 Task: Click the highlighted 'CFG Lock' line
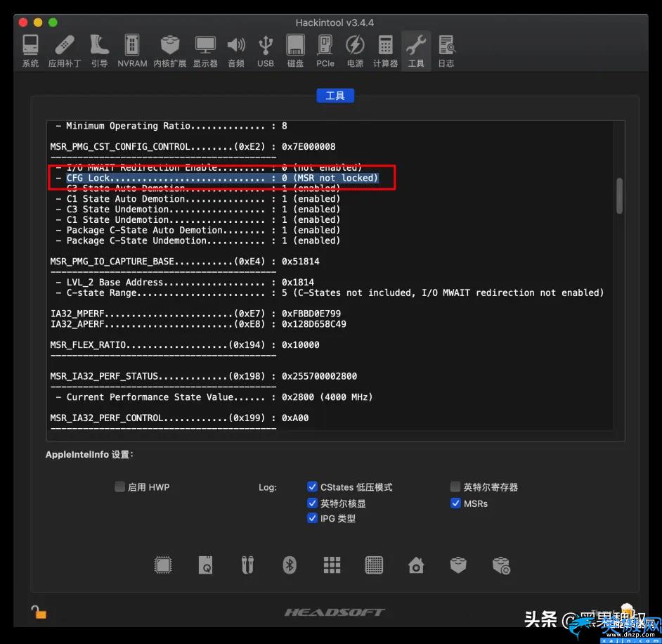(217, 178)
